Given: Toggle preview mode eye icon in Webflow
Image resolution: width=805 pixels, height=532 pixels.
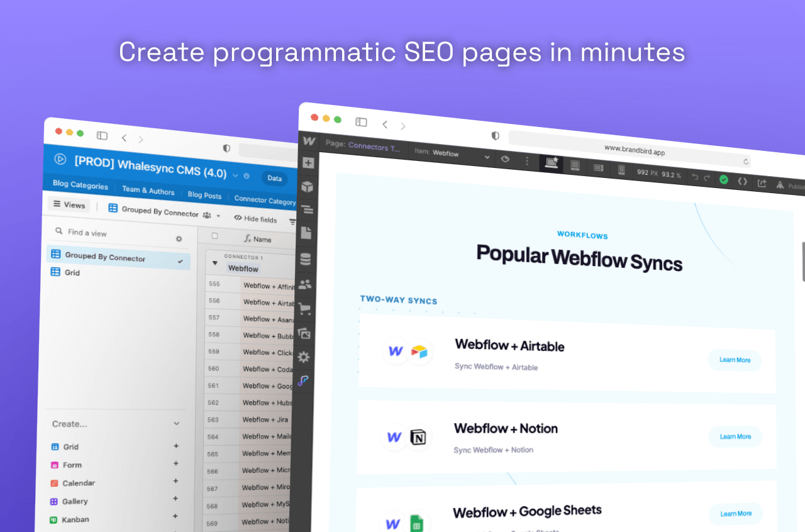Looking at the screenshot, I should click(505, 159).
